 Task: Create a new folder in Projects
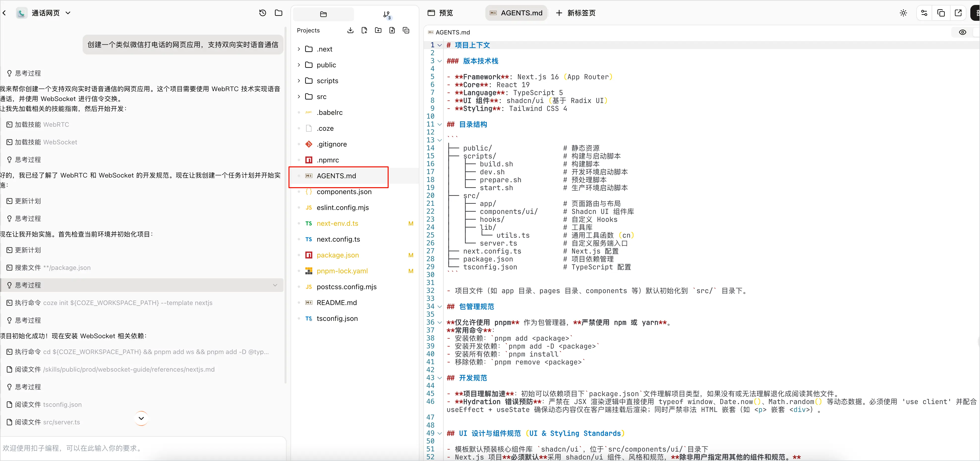coord(378,30)
